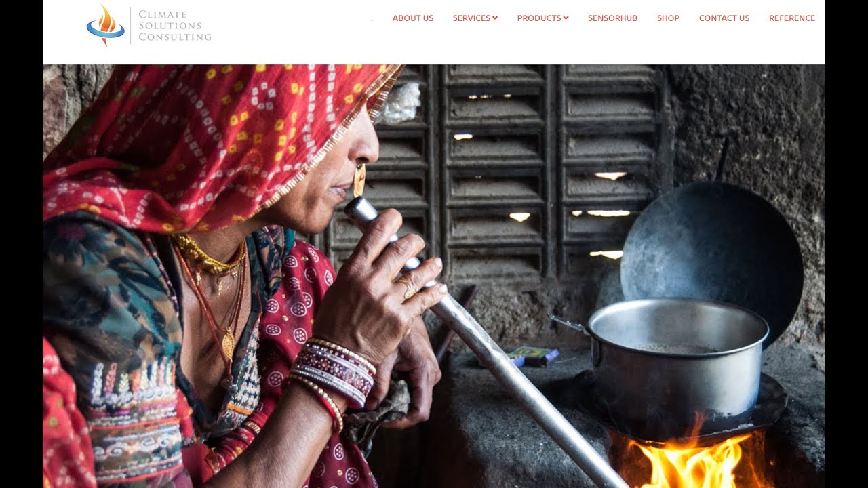Open the Services menu item
Screen dimensions: 868x488
click(x=471, y=18)
